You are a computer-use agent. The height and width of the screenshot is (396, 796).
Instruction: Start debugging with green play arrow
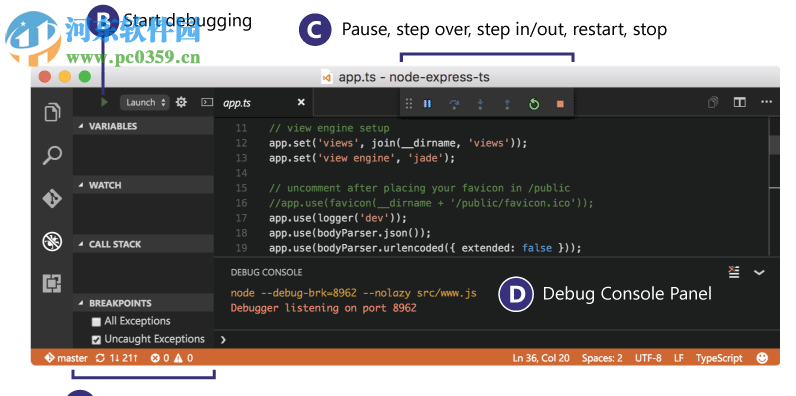104,103
